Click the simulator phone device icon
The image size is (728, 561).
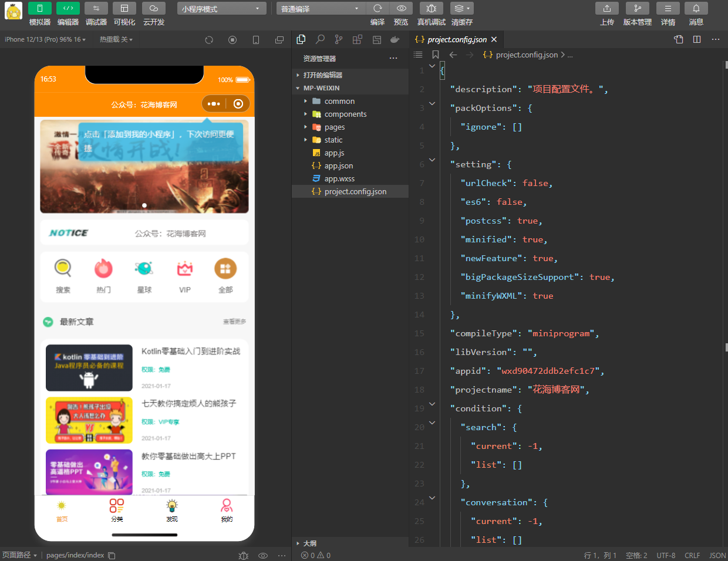(256, 40)
